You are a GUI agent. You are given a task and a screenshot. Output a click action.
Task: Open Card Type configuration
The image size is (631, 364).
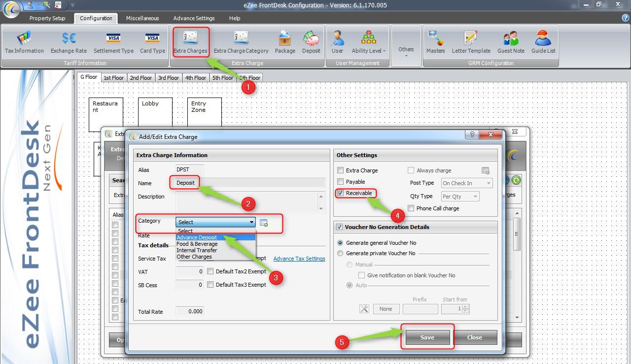pyautogui.click(x=152, y=43)
